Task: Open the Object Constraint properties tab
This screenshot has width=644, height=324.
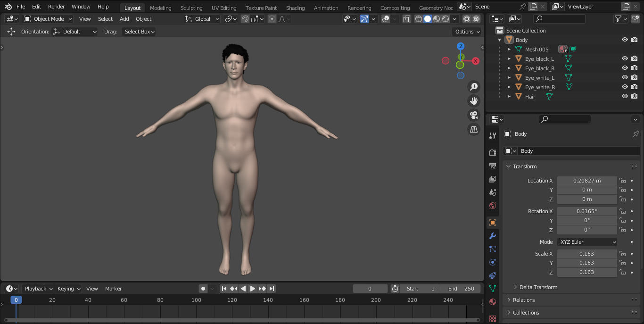Action: [x=493, y=275]
